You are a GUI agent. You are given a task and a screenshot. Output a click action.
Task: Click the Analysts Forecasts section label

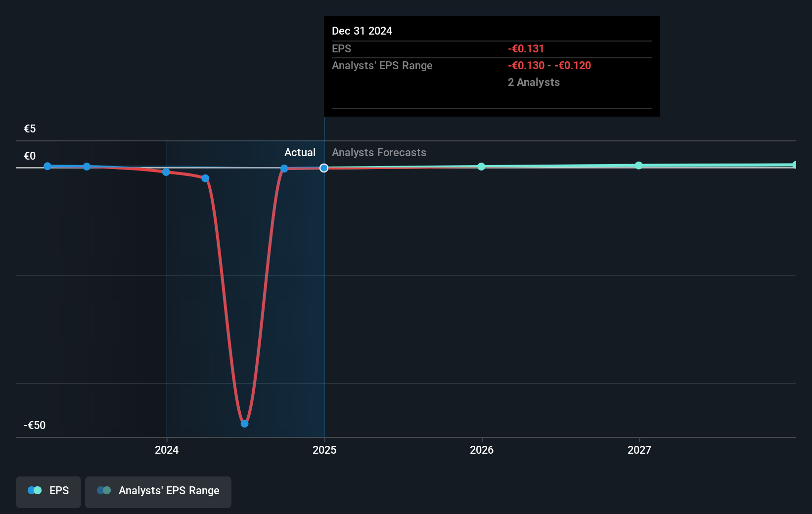[379, 153]
